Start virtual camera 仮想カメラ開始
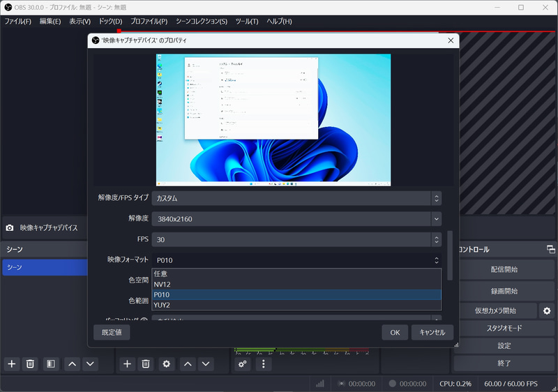 point(495,311)
